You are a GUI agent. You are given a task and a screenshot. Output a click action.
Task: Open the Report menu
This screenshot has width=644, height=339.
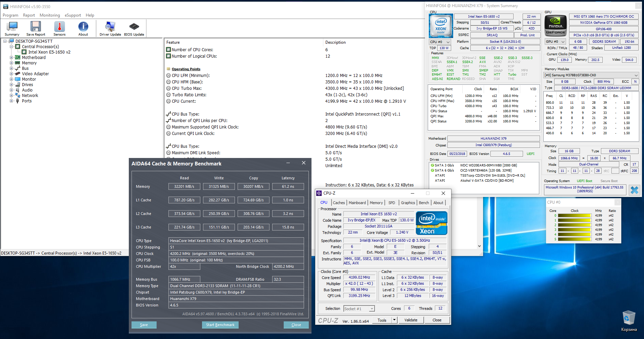click(29, 15)
